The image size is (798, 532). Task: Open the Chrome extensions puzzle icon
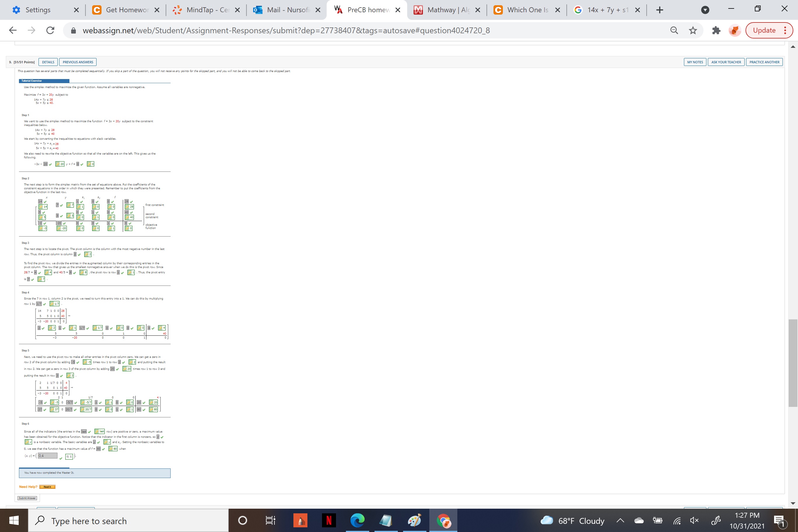(716, 30)
